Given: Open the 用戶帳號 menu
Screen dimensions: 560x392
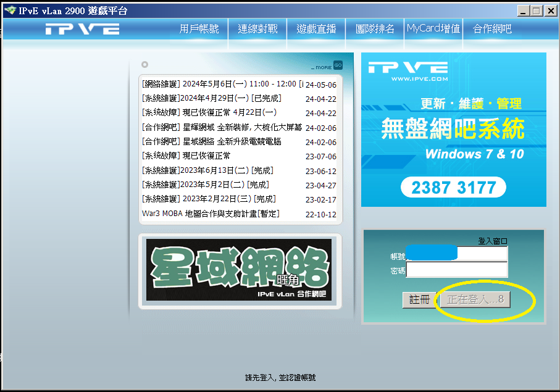Looking at the screenshot, I should pos(199,28).
